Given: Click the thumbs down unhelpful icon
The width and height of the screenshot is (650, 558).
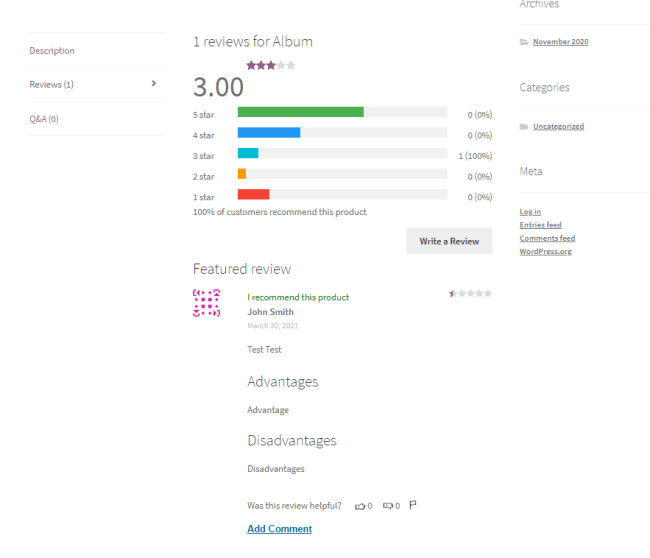Looking at the screenshot, I should click(x=388, y=506).
